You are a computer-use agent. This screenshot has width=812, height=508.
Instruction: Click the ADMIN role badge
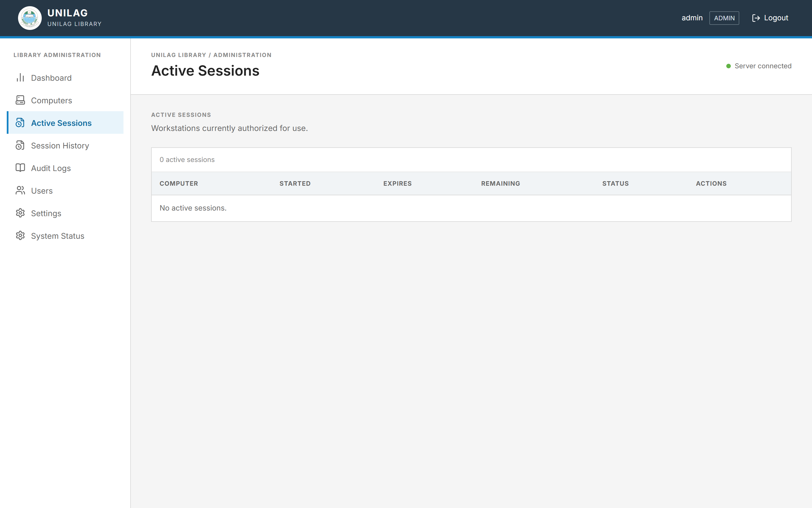(724, 18)
